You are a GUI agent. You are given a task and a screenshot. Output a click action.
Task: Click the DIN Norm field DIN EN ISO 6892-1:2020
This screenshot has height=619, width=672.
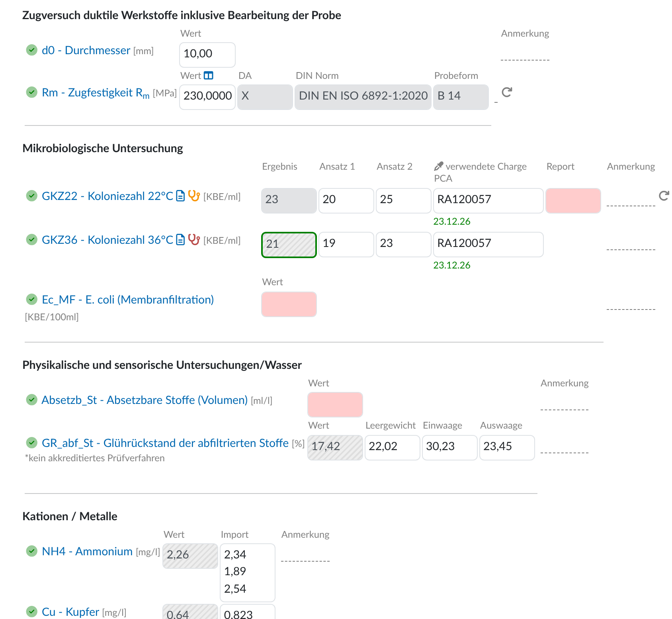coord(363,97)
